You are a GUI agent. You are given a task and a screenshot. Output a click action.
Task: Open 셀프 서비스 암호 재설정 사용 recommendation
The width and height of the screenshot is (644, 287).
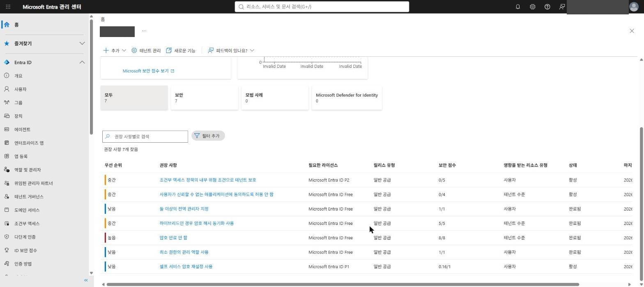[186, 266]
